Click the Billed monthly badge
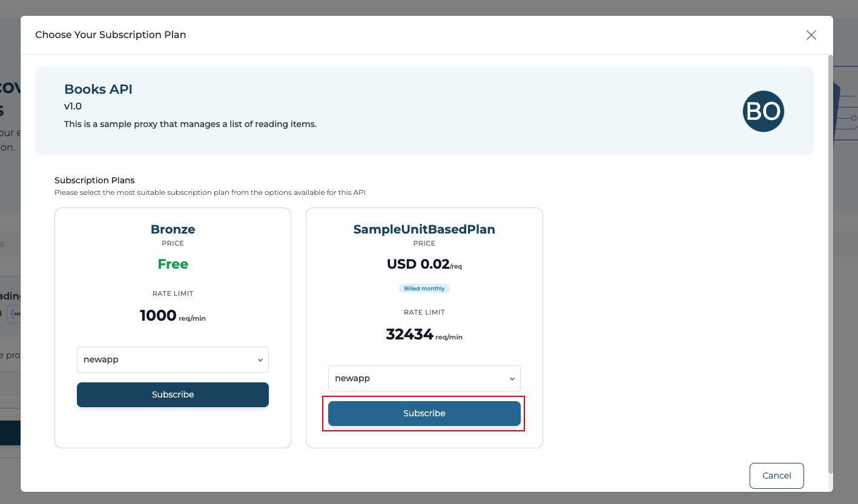858x504 pixels. [x=424, y=288]
